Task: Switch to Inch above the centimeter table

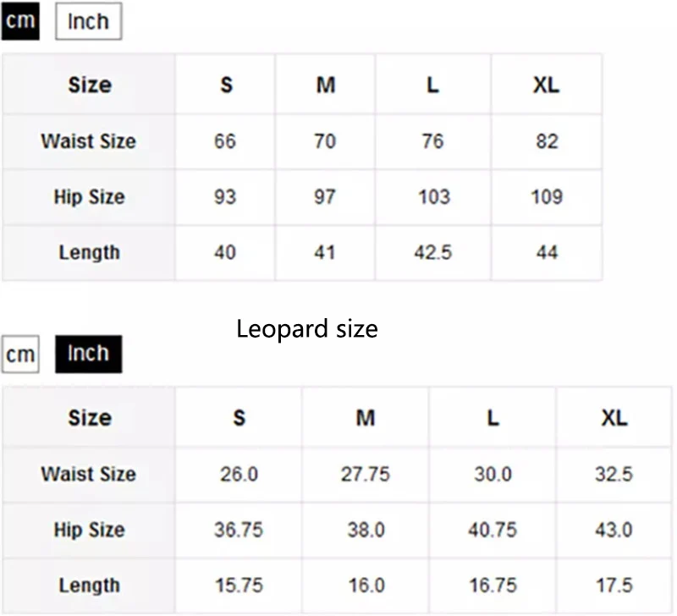Action: click(88, 22)
